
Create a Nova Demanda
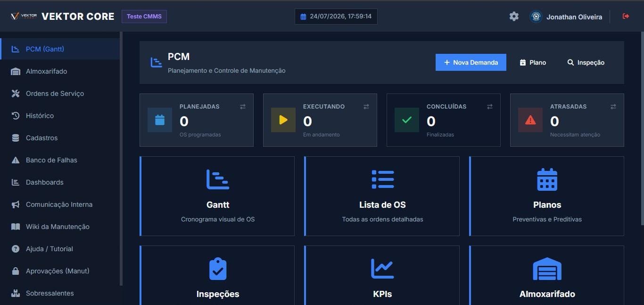(x=471, y=62)
